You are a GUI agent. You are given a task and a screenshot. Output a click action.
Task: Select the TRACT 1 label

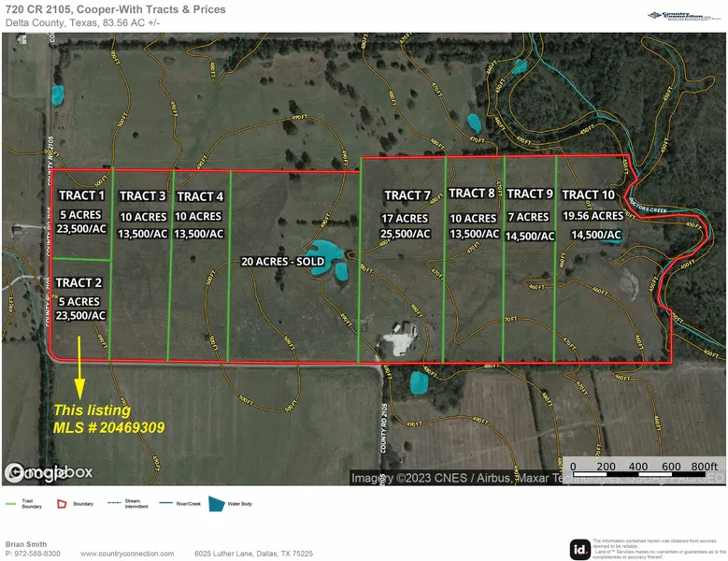coord(81,195)
